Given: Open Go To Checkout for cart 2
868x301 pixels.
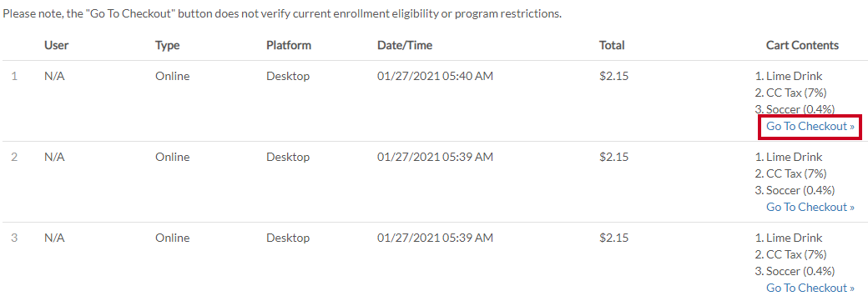Looking at the screenshot, I should 810,208.
